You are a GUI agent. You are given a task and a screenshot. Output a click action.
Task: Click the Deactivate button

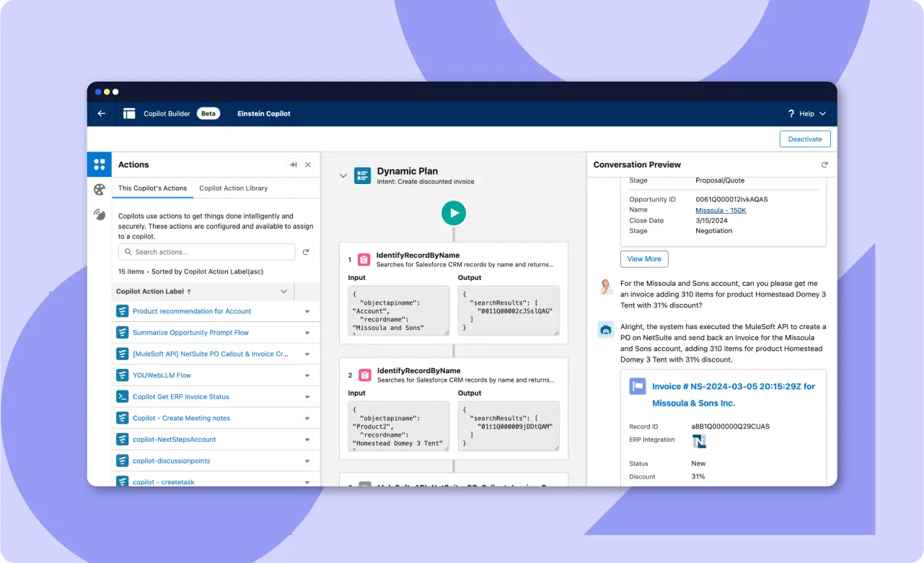805,139
